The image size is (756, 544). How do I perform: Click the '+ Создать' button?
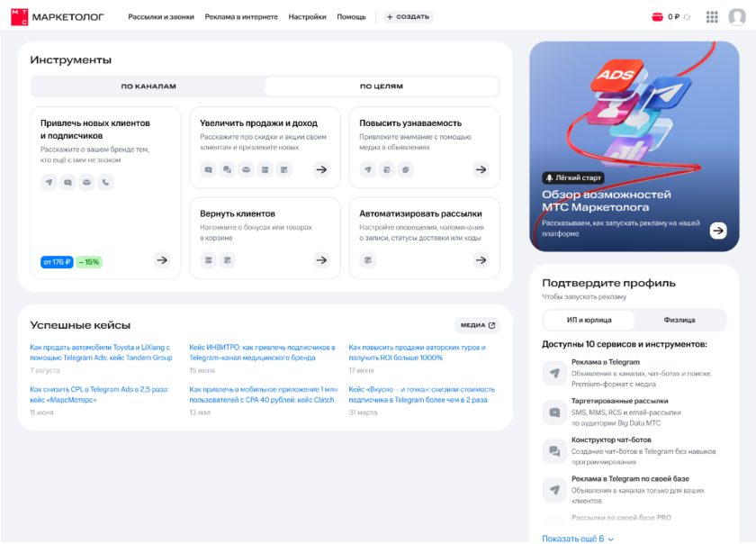tap(408, 17)
